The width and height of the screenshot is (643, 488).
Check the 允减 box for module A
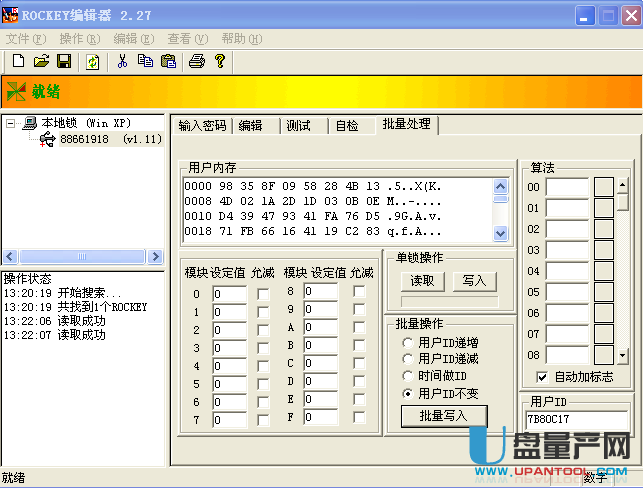tap(359, 327)
